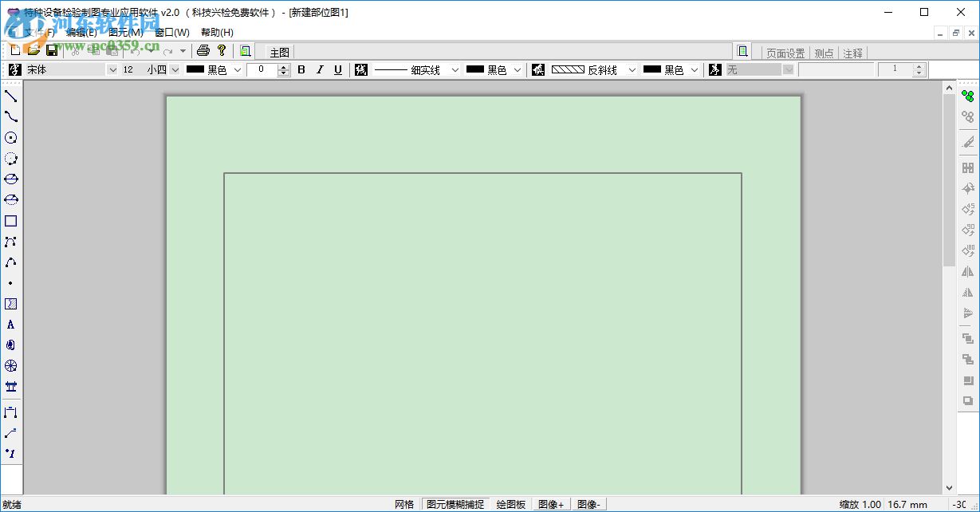980x512 pixels.
Task: Select the straight line drawing tool
Action: 11,96
